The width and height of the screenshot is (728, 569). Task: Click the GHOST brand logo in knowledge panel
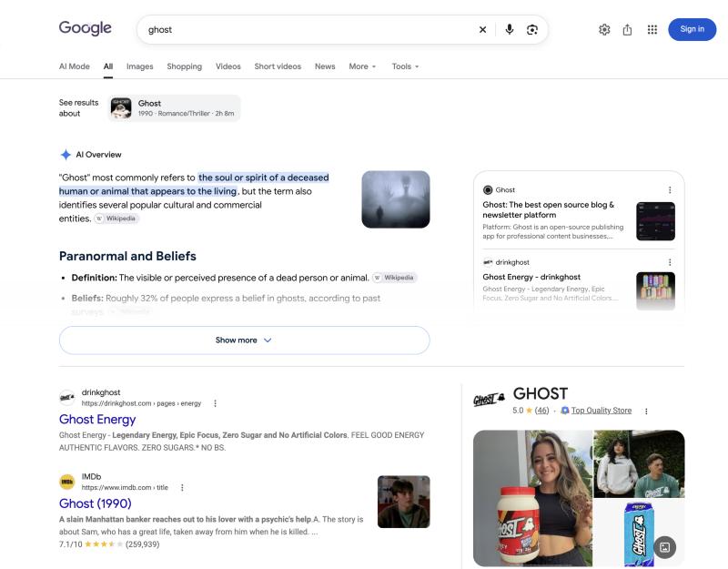[490, 399]
